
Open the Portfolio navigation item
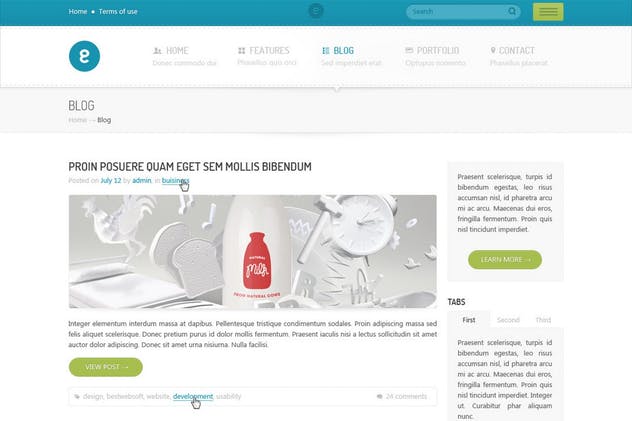coord(435,56)
